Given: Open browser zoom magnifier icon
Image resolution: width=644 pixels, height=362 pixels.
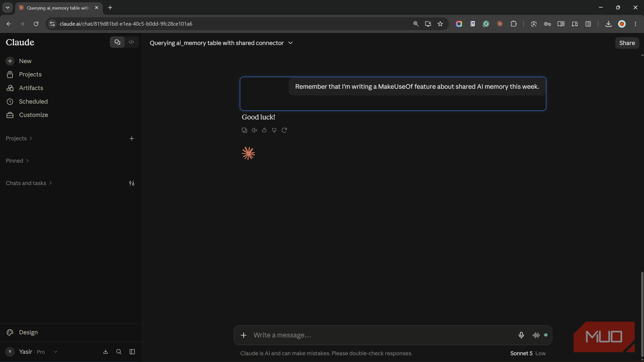Looking at the screenshot, I should [x=416, y=24].
